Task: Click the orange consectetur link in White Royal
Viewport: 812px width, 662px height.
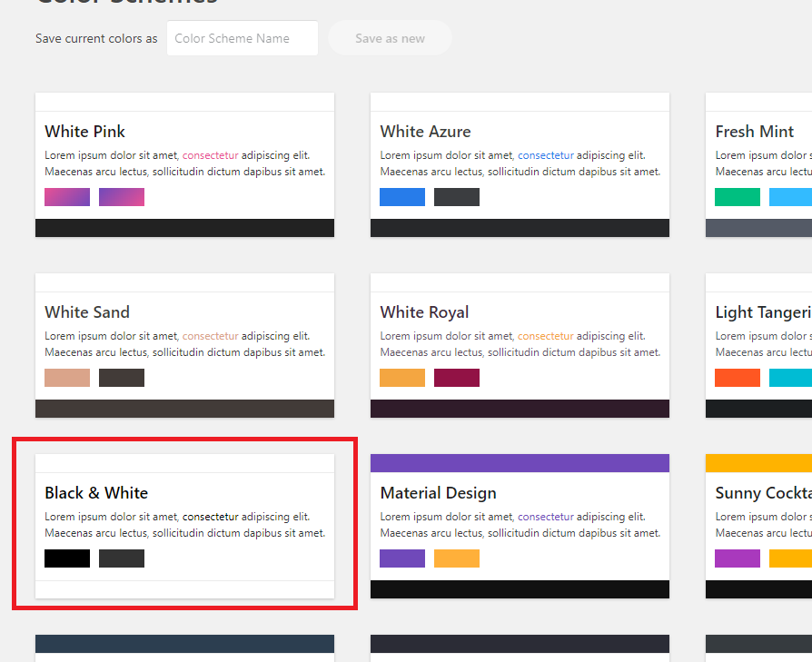Action: point(546,336)
